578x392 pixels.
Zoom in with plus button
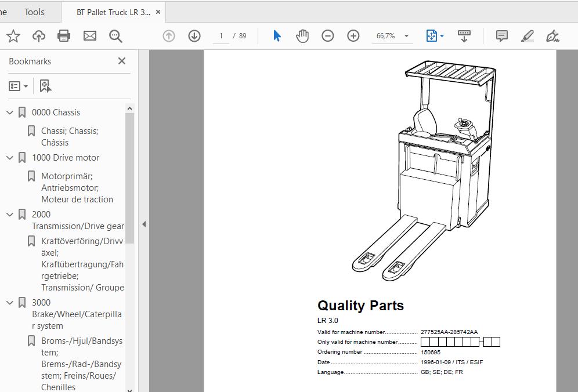(353, 36)
